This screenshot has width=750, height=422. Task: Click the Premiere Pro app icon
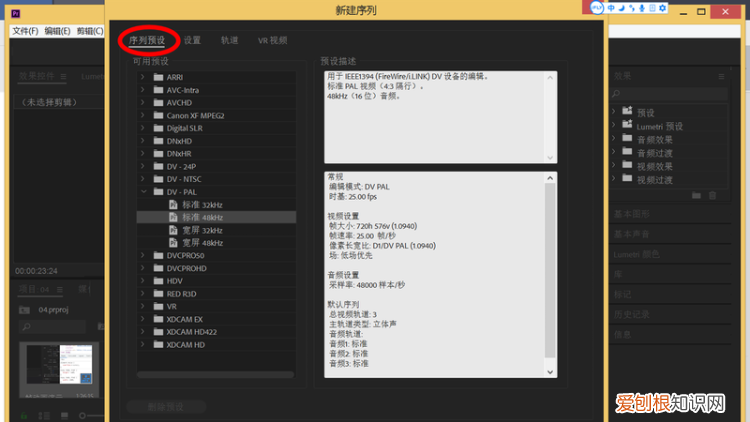pyautogui.click(x=16, y=13)
